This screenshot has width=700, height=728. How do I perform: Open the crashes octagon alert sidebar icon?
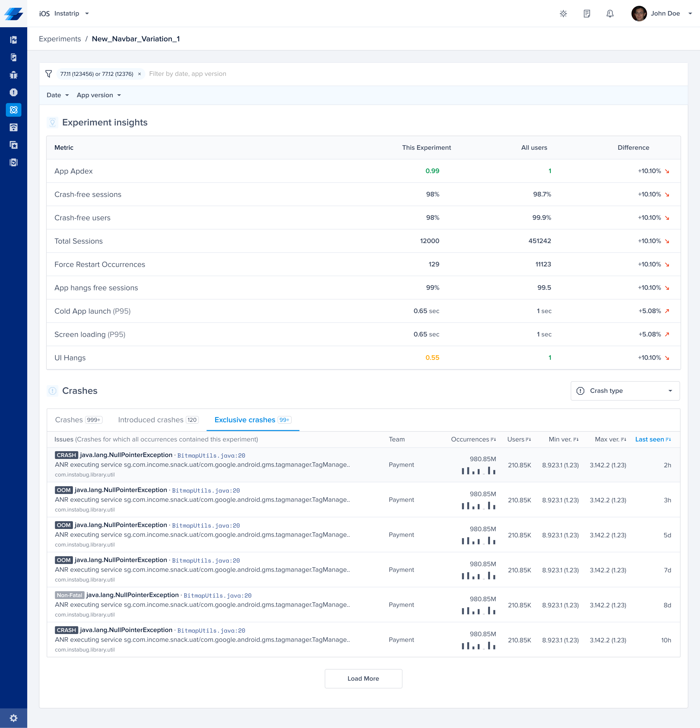13,92
